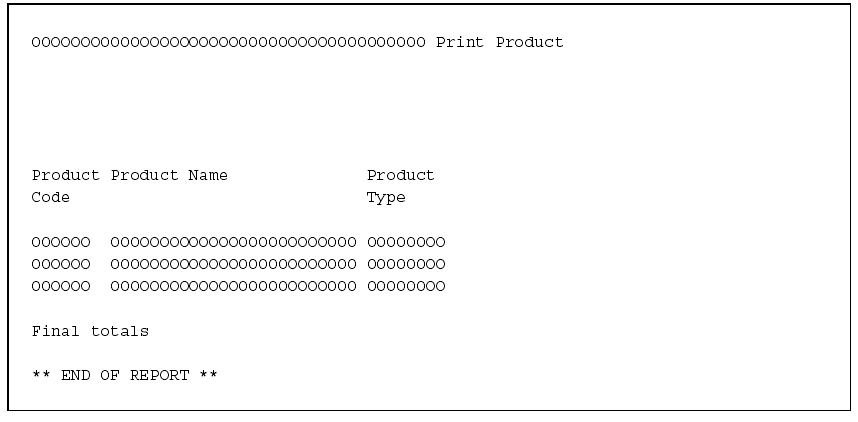The height and width of the screenshot is (422, 858).
Task: Select the third row's product name field
Action: (233, 287)
